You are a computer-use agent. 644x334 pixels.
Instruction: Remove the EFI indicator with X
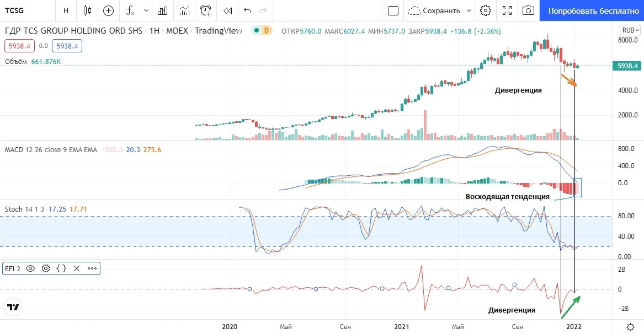(x=77, y=269)
